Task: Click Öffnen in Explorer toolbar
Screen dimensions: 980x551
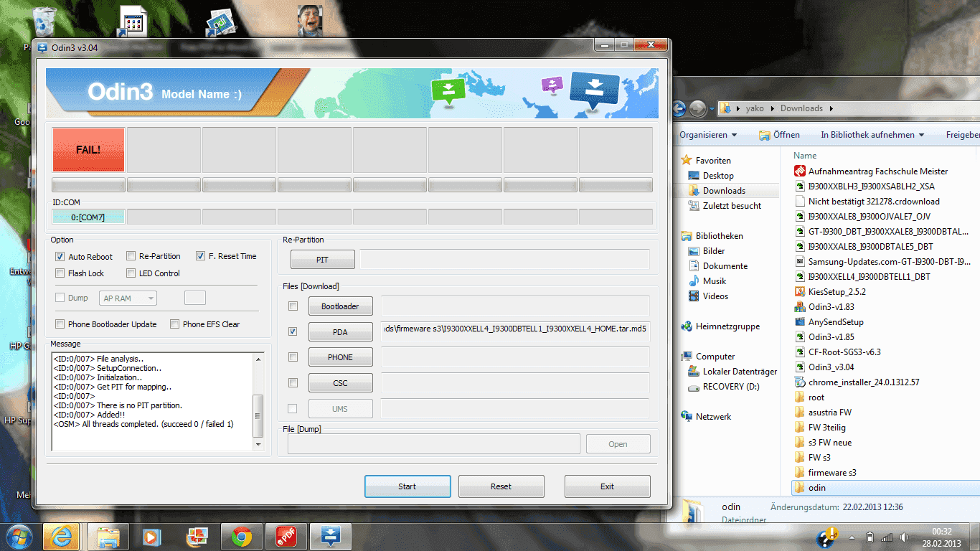Action: pos(780,135)
